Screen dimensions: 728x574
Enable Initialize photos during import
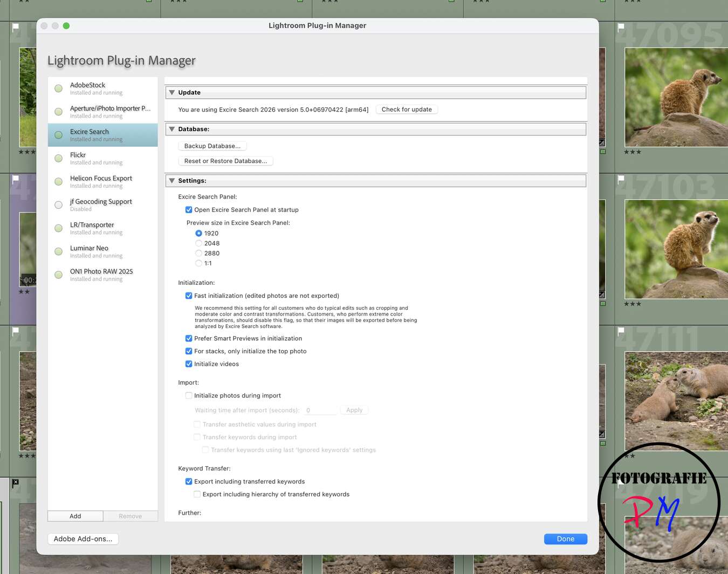click(x=189, y=395)
